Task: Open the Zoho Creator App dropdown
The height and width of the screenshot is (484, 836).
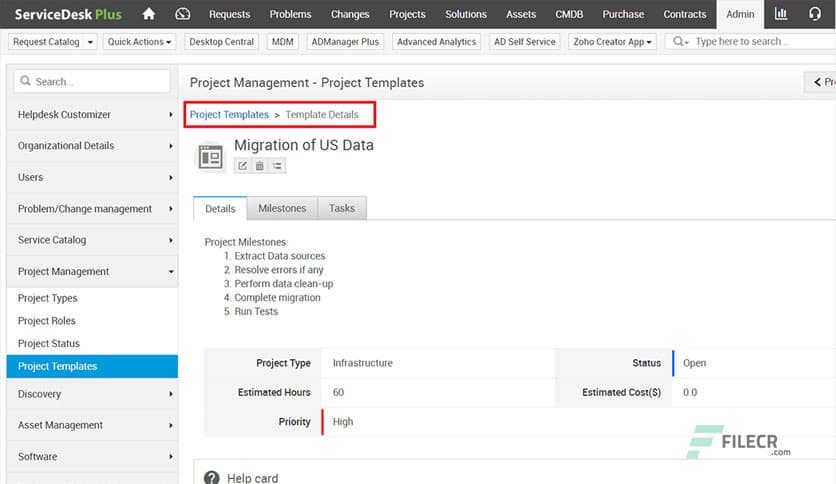Action: tap(612, 42)
